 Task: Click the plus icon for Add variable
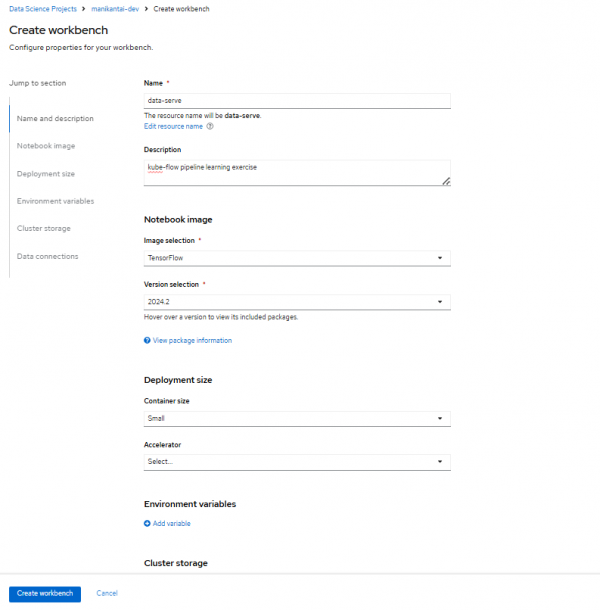(147, 524)
